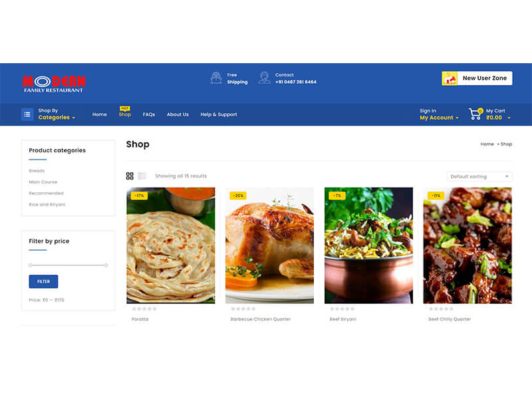The image size is (532, 399).
Task: Click the free shipping ship icon
Action: (215, 78)
